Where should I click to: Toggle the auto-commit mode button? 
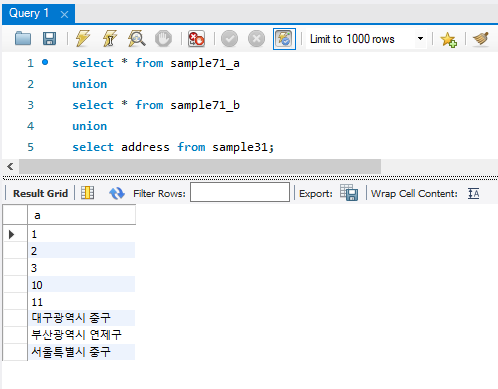[x=284, y=39]
